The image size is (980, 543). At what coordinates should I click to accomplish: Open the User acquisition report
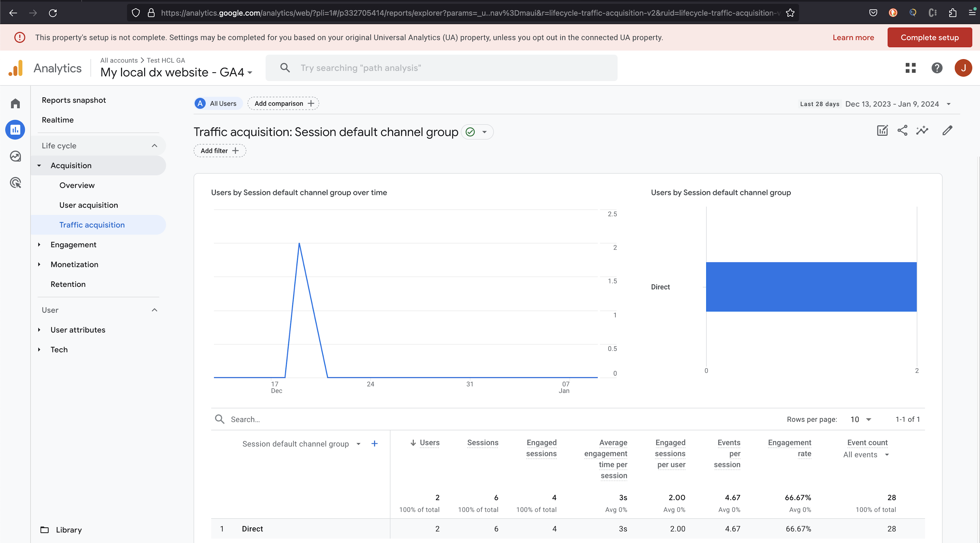point(89,205)
